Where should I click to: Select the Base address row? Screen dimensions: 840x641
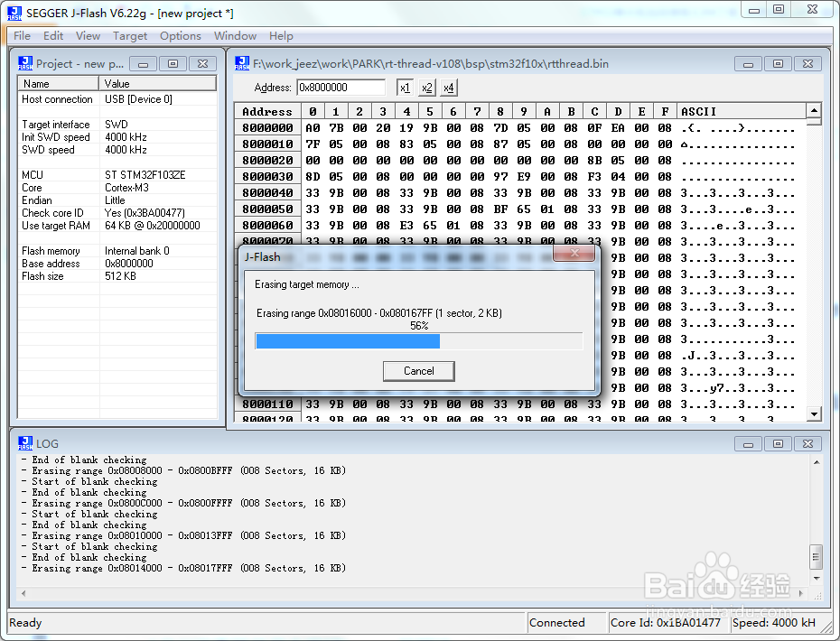[117, 264]
